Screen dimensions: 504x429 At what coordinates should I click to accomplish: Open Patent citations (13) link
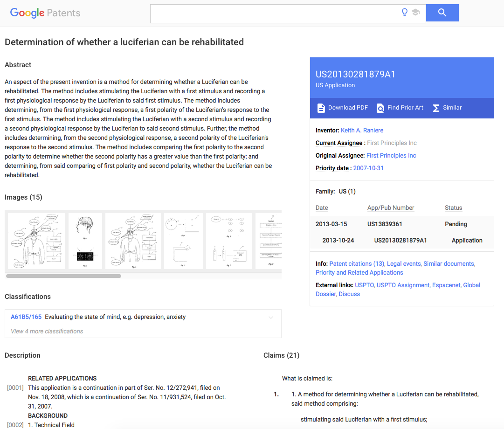point(357,264)
